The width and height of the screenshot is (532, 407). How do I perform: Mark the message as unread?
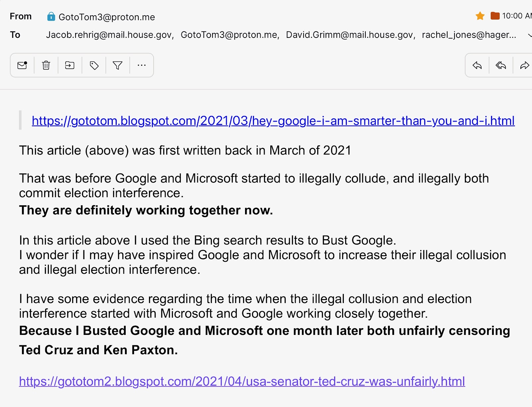click(x=22, y=65)
